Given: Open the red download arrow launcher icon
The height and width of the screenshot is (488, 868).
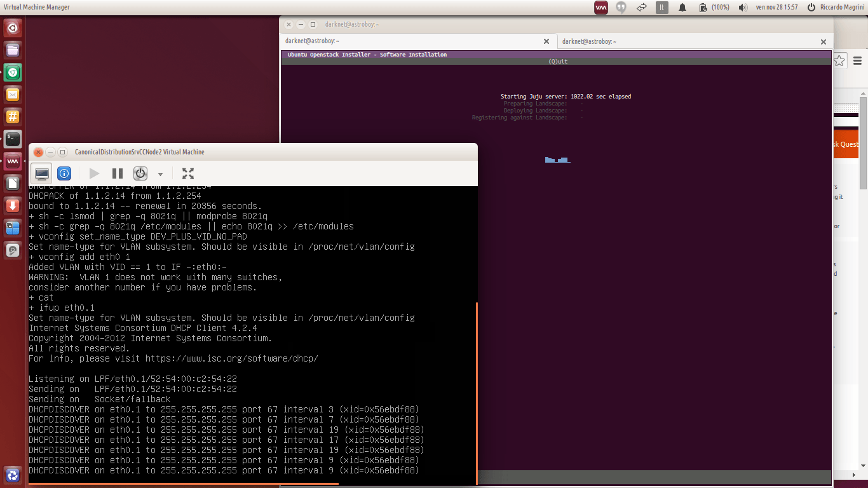Looking at the screenshot, I should coord(13,206).
